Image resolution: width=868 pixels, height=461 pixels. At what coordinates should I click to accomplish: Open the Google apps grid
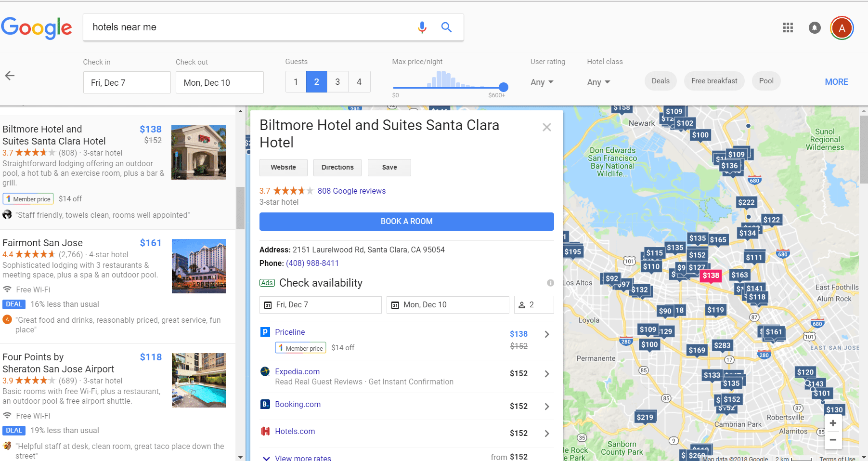[x=788, y=27]
